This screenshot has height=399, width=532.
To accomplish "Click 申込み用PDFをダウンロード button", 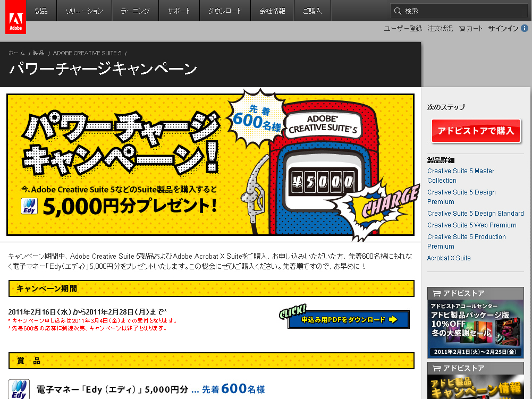I will (349, 320).
